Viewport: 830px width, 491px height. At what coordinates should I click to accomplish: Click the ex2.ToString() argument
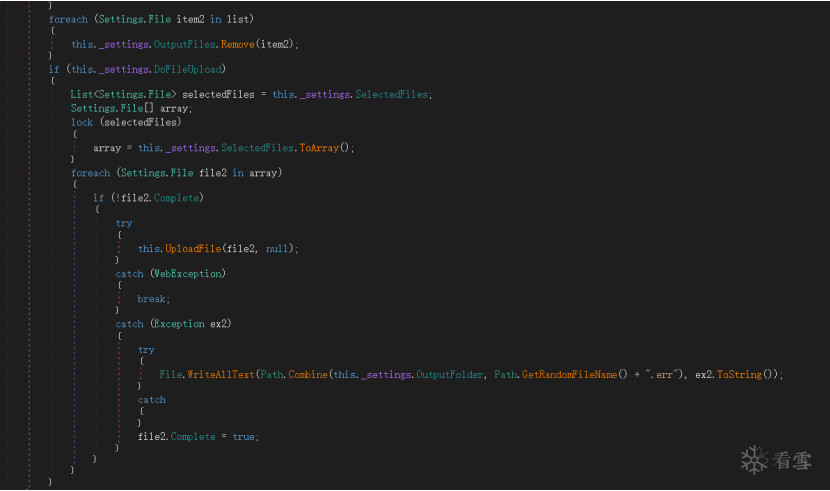pyautogui.click(x=736, y=375)
